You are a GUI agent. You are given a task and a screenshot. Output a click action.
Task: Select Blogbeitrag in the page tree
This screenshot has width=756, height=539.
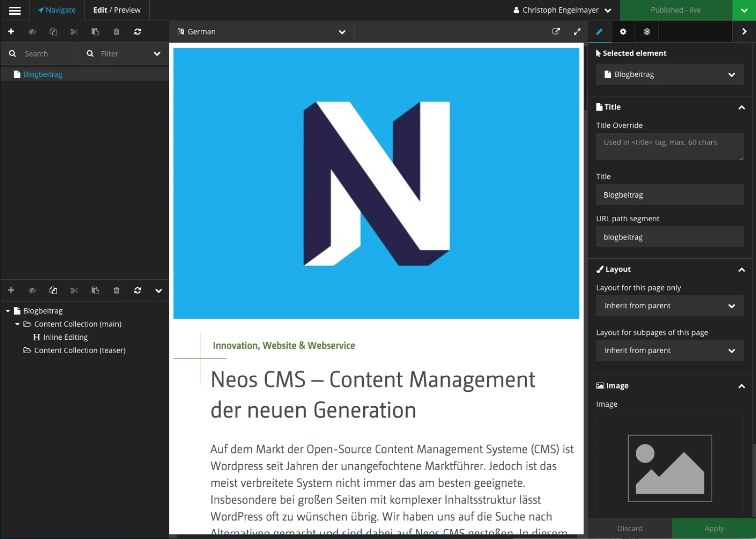43,74
